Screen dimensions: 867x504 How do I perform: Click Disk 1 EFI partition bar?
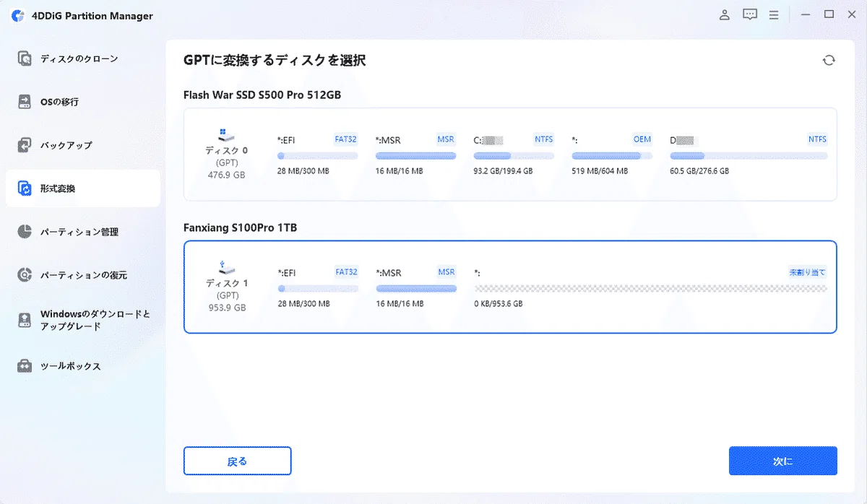[x=318, y=288]
